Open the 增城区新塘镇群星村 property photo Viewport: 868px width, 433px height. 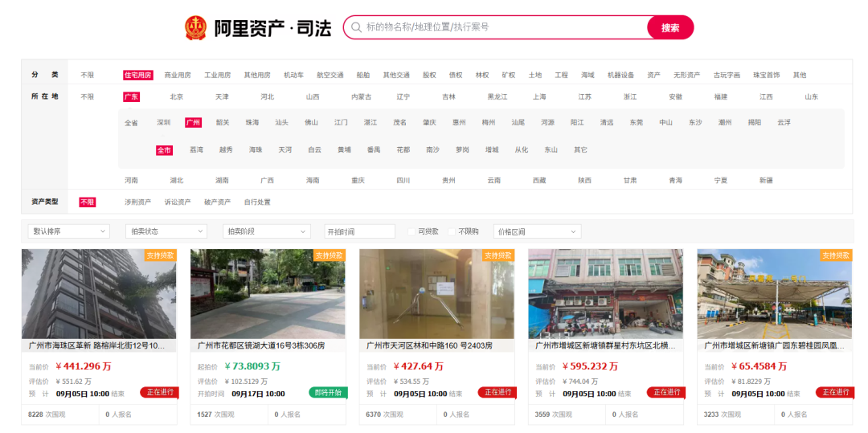606,294
